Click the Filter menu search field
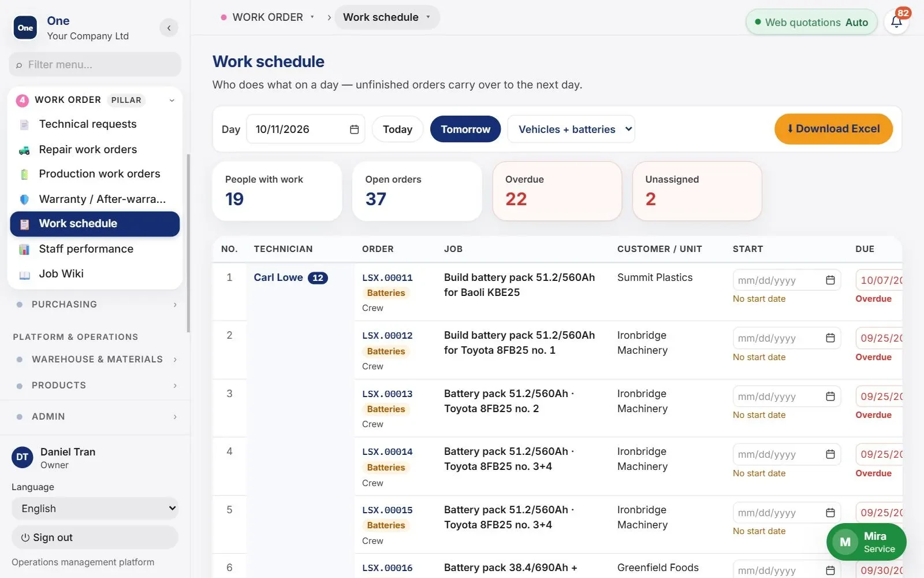The image size is (924, 578). point(95,65)
